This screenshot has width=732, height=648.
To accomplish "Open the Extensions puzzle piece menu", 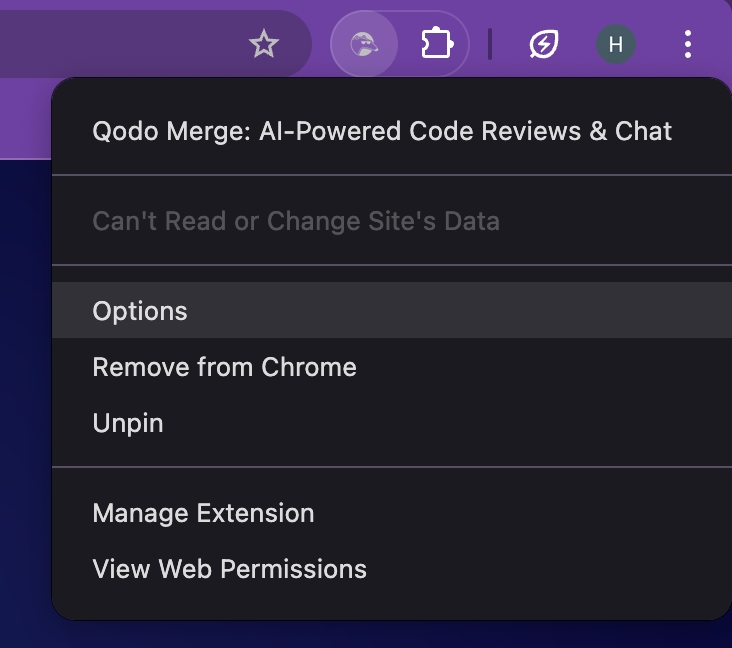I will coord(437,44).
